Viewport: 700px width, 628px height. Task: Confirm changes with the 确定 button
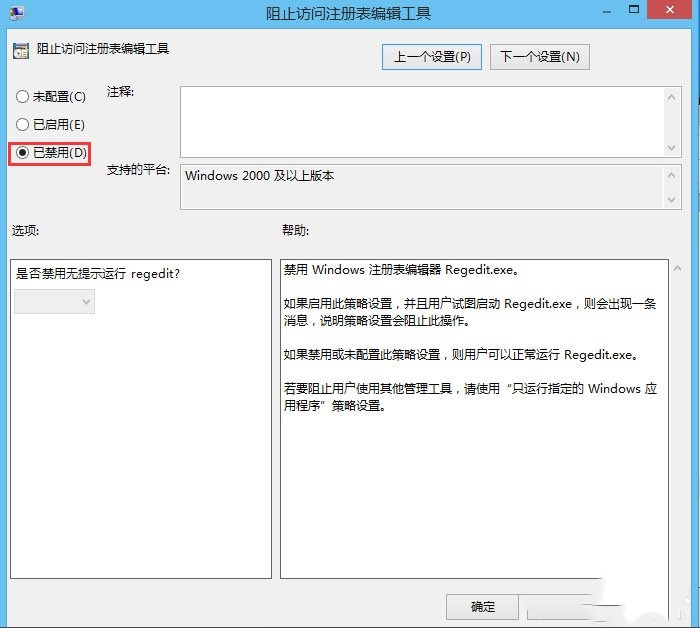click(x=482, y=607)
